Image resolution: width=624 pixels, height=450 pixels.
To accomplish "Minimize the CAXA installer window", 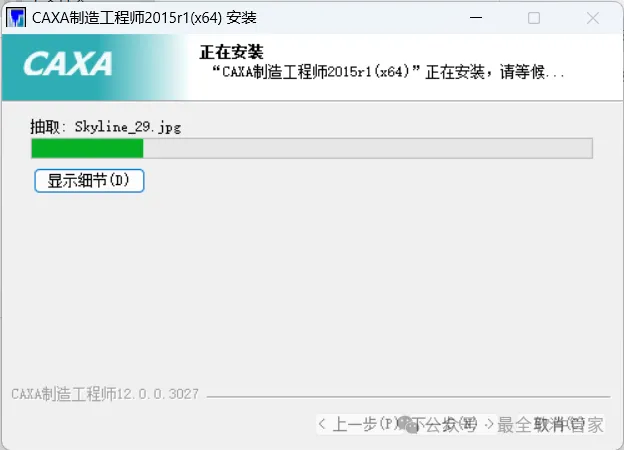I will pyautogui.click(x=476, y=18).
